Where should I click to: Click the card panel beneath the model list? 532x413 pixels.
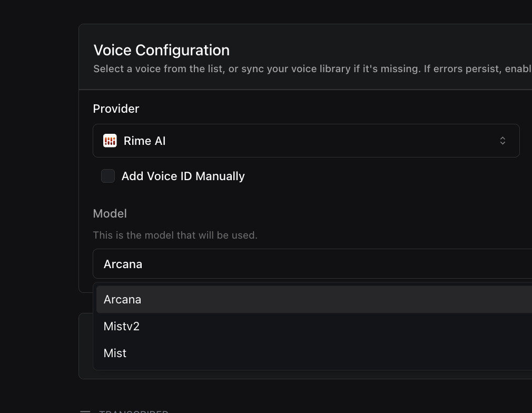click(85, 346)
